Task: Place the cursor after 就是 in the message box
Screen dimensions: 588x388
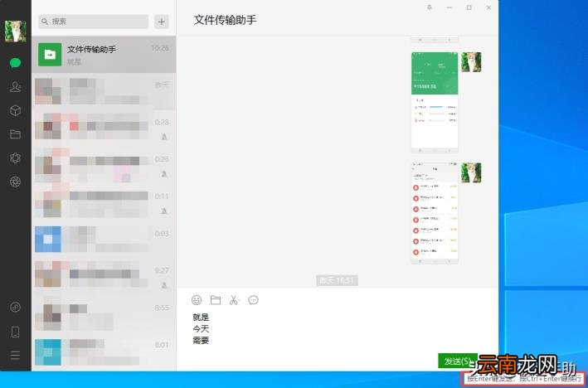Action: 210,318
